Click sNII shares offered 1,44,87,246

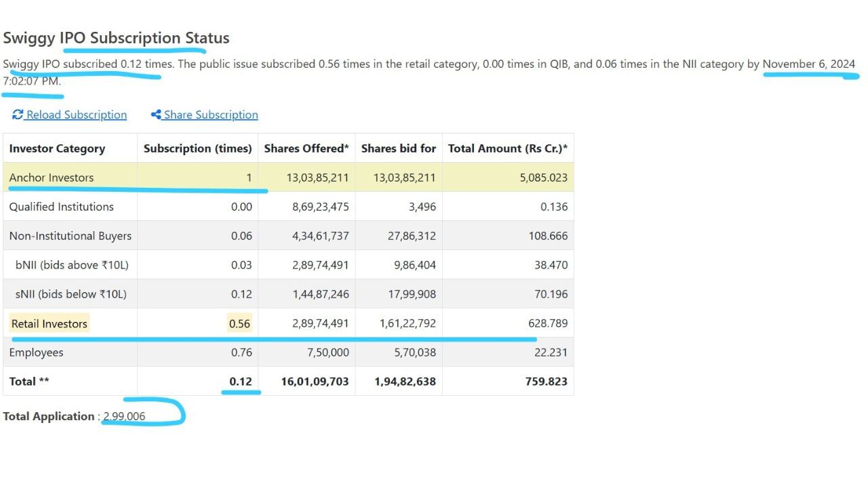(321, 294)
